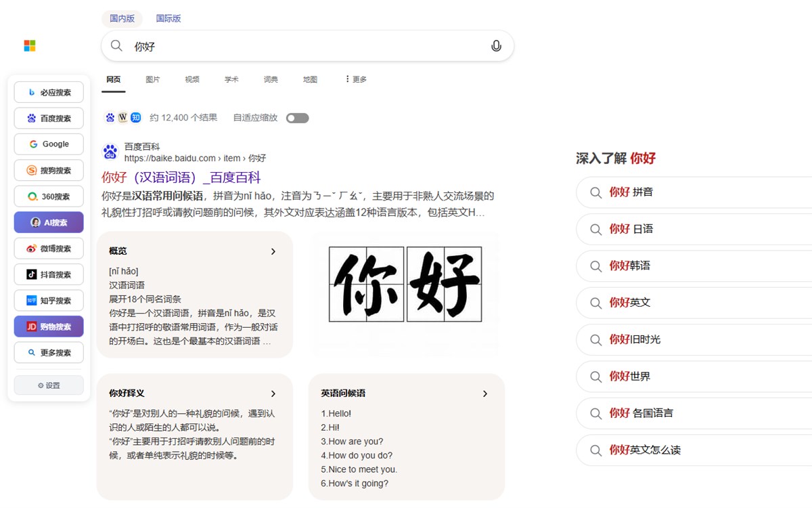Select the 地图 tab
The image size is (812, 508).
click(x=310, y=79)
